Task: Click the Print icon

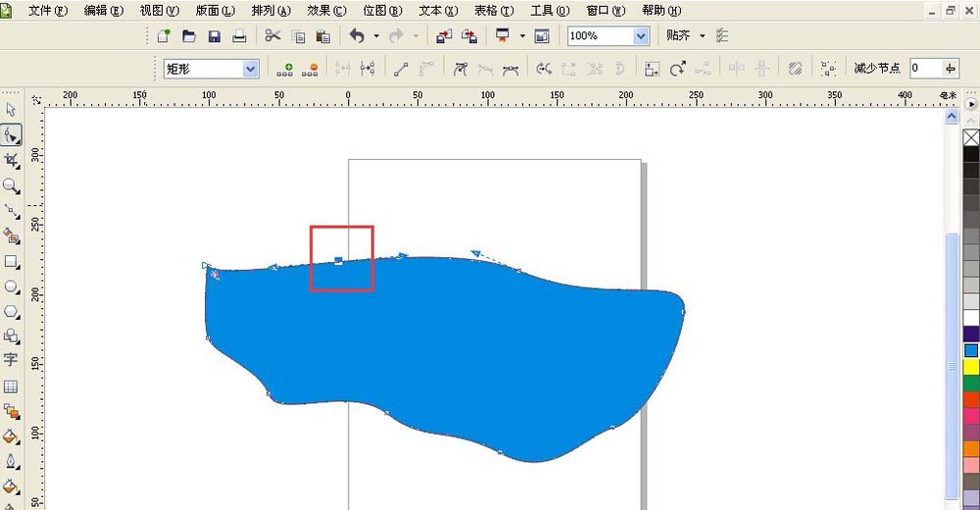Action: pos(239,35)
